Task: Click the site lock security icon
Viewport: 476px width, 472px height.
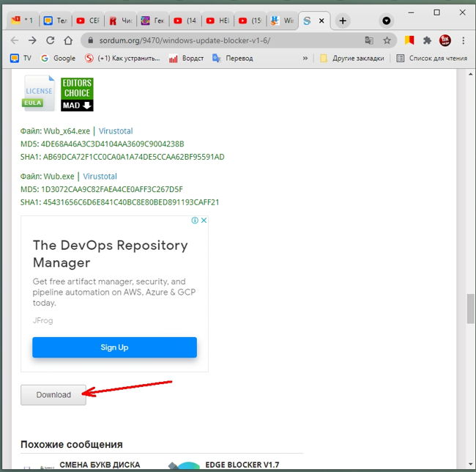Action: (x=90, y=40)
